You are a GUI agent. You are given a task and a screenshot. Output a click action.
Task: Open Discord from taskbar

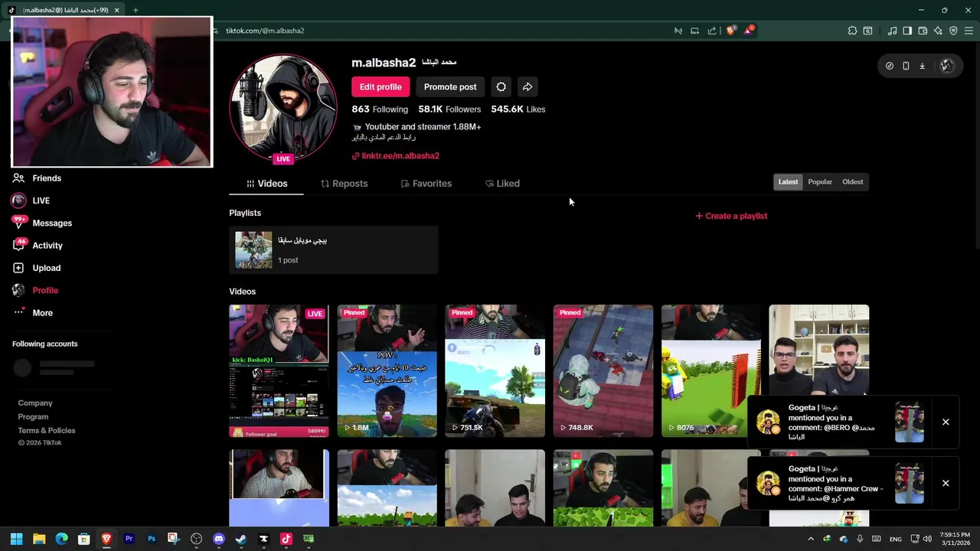(x=219, y=539)
